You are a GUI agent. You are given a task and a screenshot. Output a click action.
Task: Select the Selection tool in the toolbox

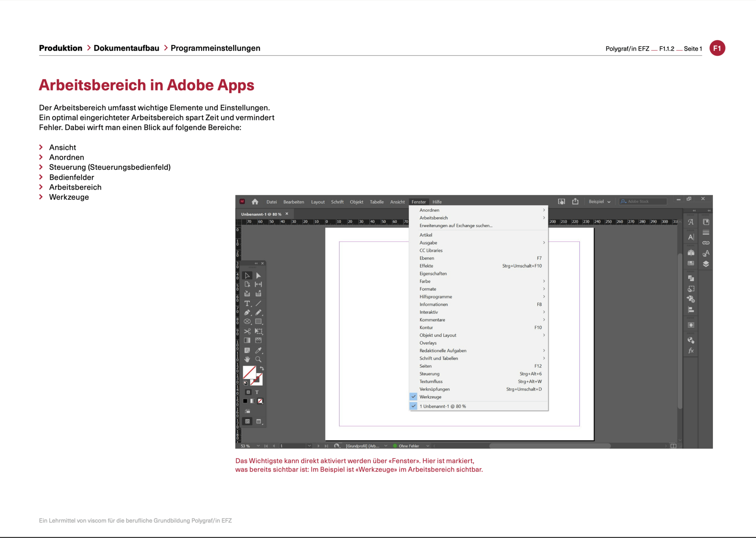point(247,275)
